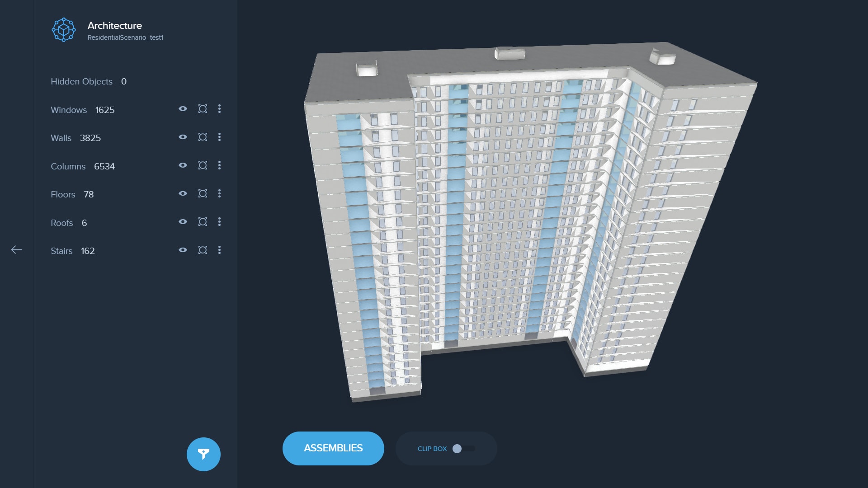Open more options for Windows

point(220,109)
